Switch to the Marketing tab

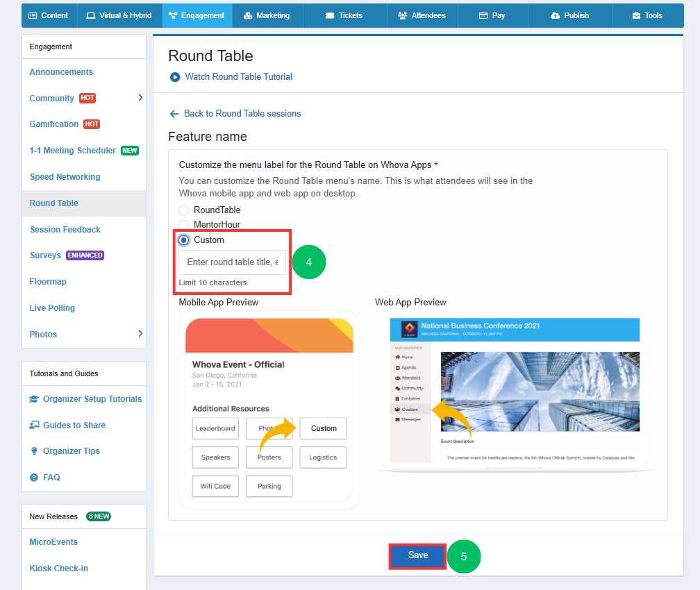(267, 16)
